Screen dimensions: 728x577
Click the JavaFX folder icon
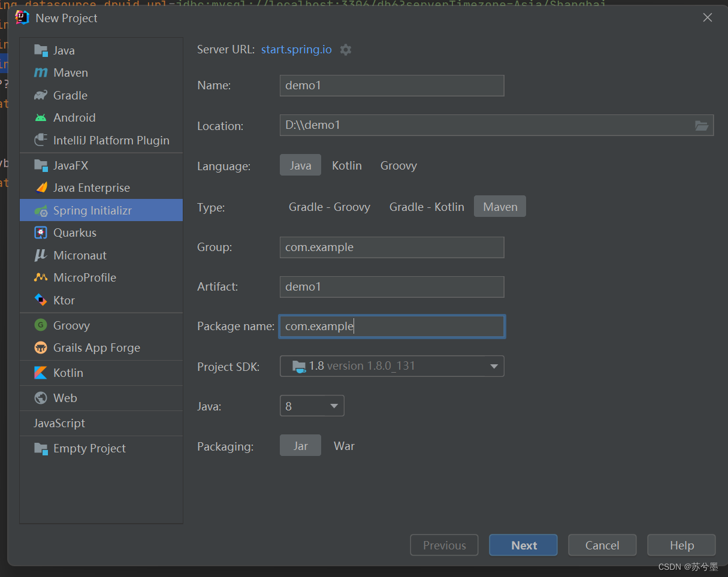41,165
